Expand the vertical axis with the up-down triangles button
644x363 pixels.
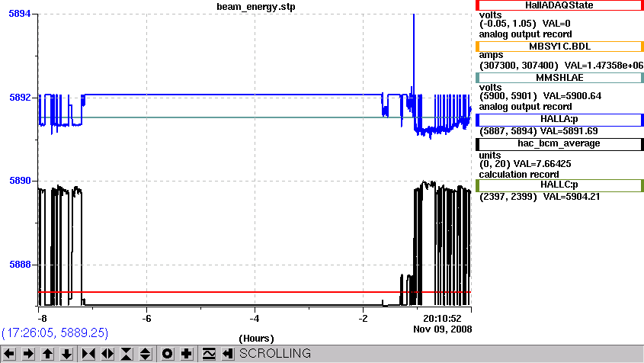tap(146, 354)
